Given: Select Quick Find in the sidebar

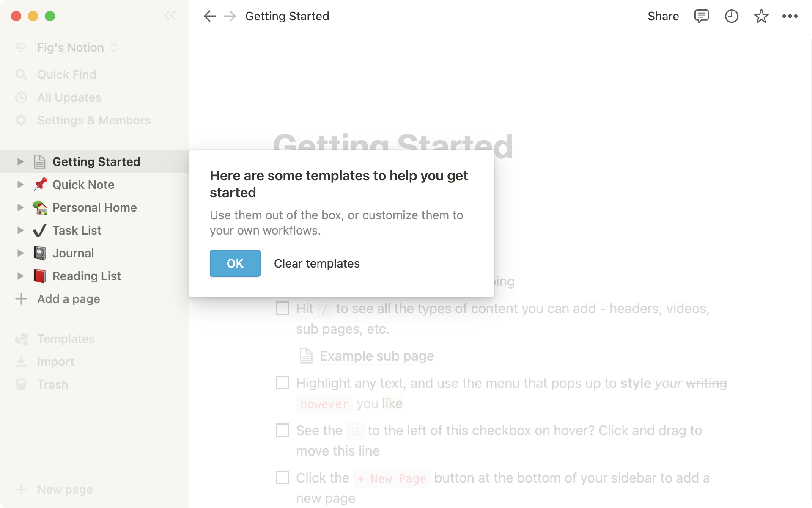Looking at the screenshot, I should [x=66, y=75].
